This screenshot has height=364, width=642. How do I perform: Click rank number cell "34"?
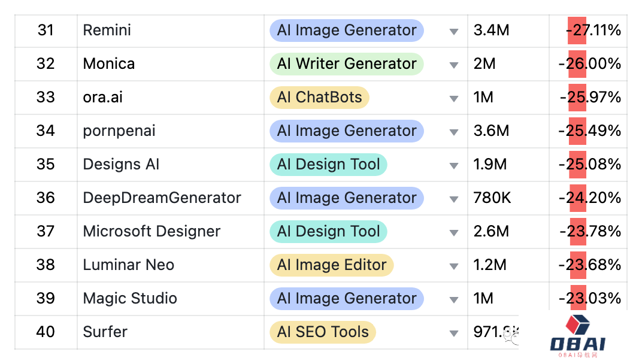point(46,132)
